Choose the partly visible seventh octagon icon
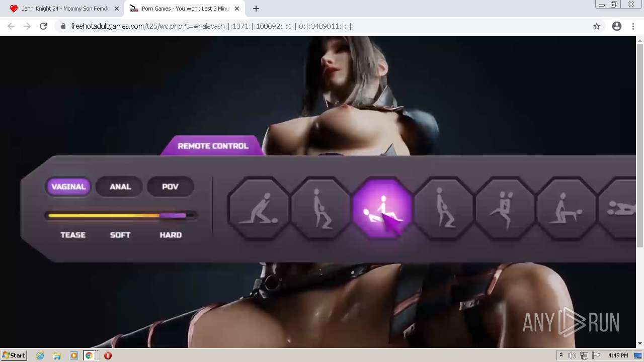The width and height of the screenshot is (644, 362). 617,208
